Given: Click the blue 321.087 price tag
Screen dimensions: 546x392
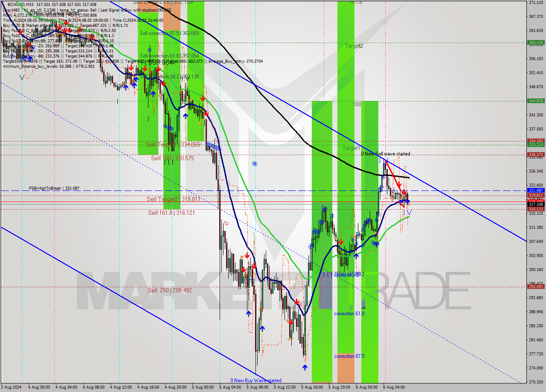Looking at the screenshot, I should pyautogui.click(x=536, y=190).
